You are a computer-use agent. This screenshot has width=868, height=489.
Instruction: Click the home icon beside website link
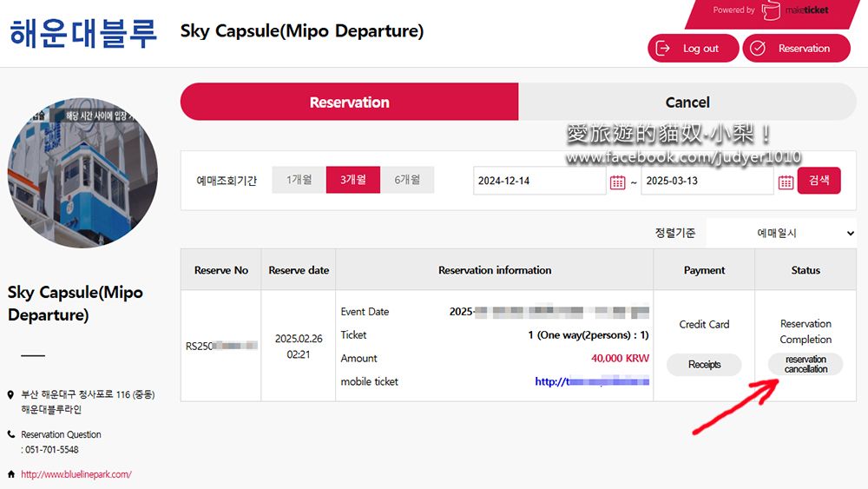[x=11, y=474]
